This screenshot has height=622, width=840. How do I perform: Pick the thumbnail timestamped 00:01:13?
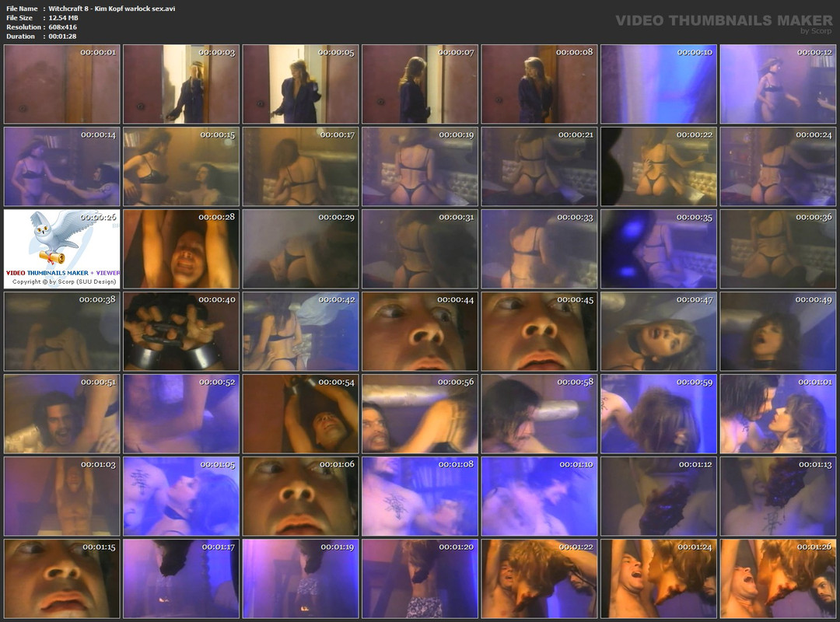tap(778, 497)
